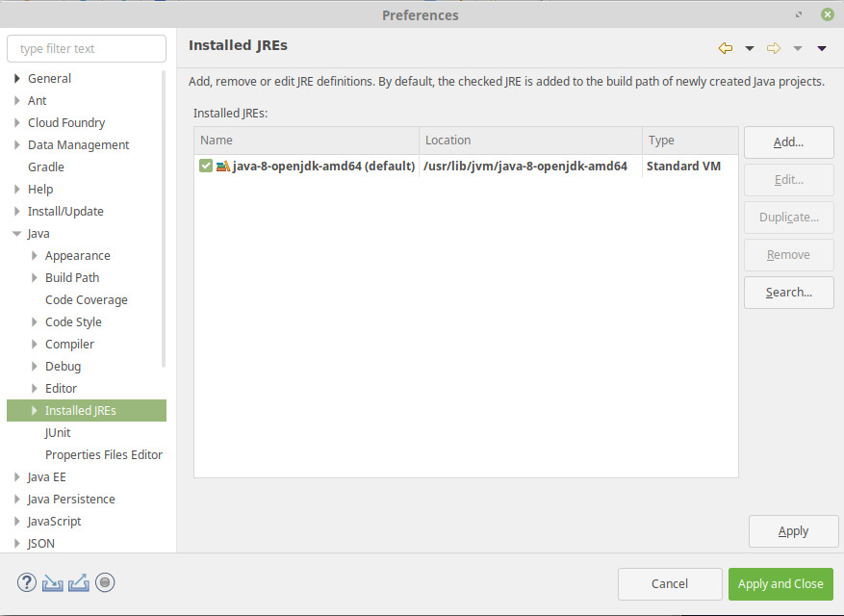844x616 pixels.
Task: Click the Import preferences icon
Action: point(53,582)
